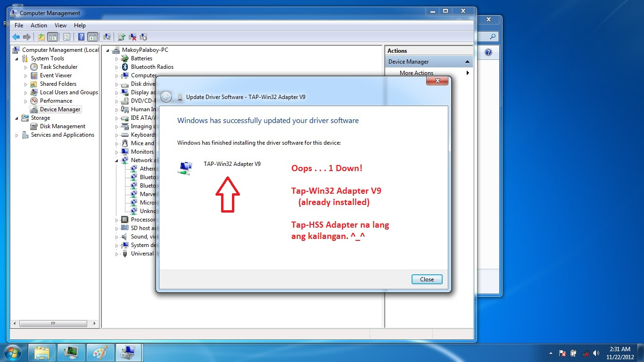
Task: Click Universal Serial Bus USB icon
Action: tap(125, 254)
